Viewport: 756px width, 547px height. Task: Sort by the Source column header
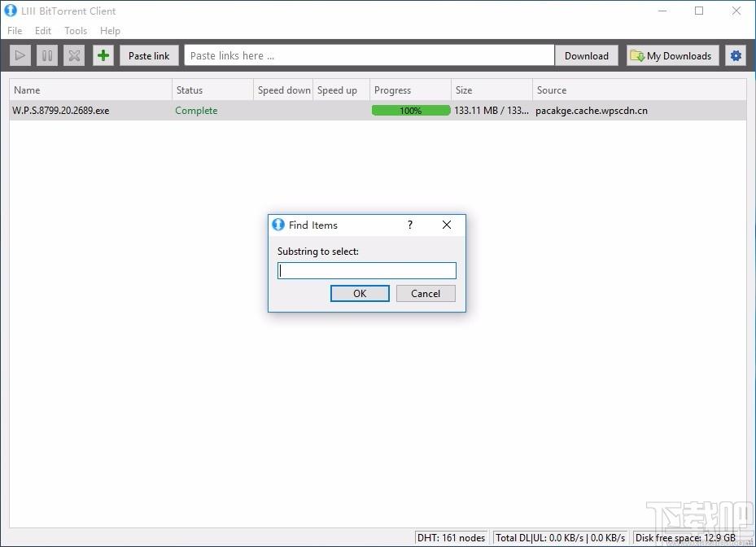[x=640, y=90]
